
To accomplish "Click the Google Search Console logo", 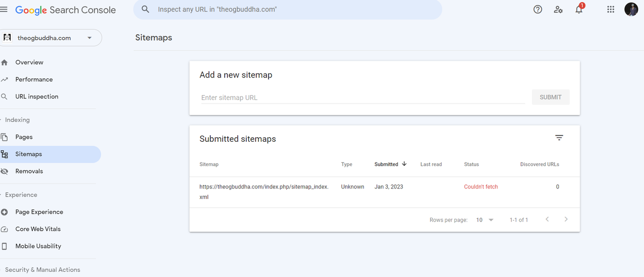I will 65,10.
